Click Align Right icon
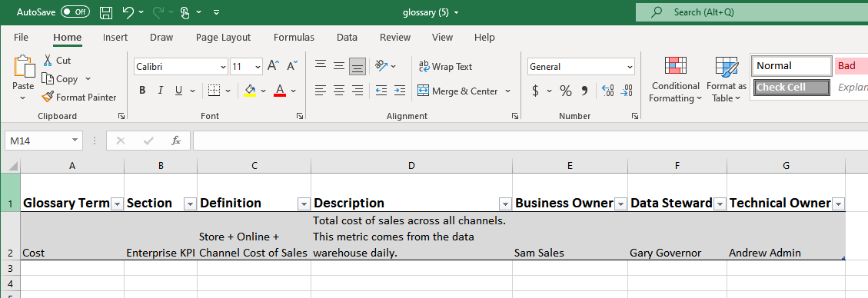 (x=357, y=90)
